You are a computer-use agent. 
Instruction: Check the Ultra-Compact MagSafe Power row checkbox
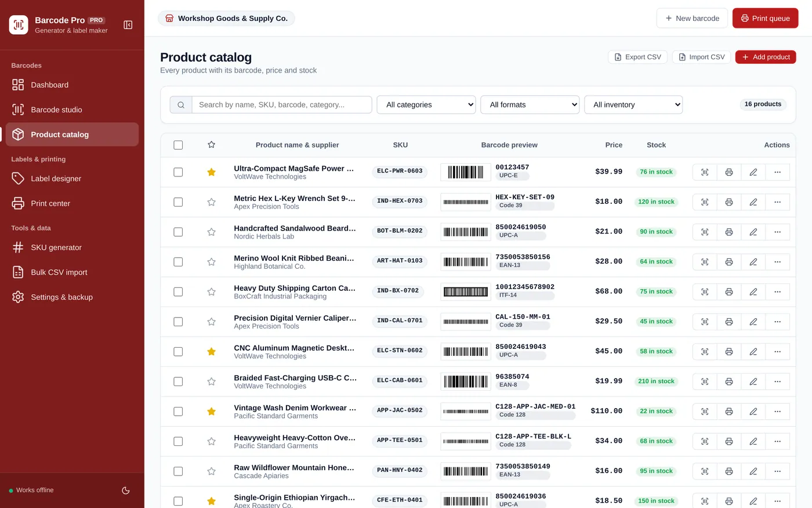coord(178,172)
